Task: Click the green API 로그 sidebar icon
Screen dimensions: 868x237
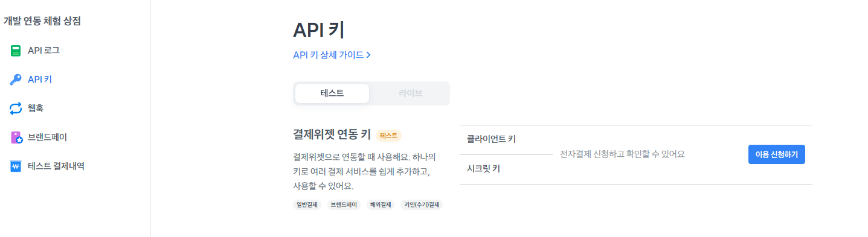Action: pos(16,51)
